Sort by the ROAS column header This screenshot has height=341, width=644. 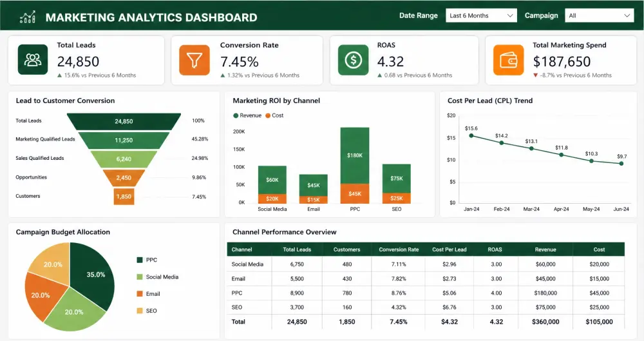495,249
